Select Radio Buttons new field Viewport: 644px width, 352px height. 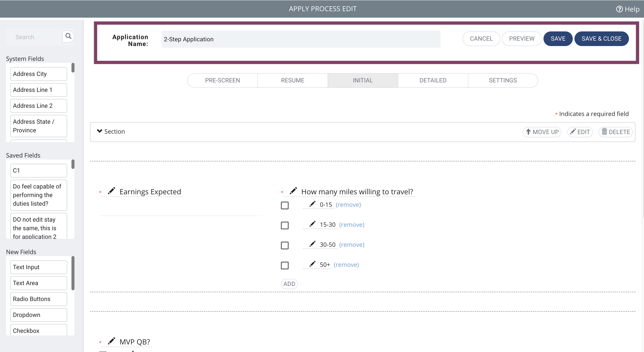pos(39,299)
